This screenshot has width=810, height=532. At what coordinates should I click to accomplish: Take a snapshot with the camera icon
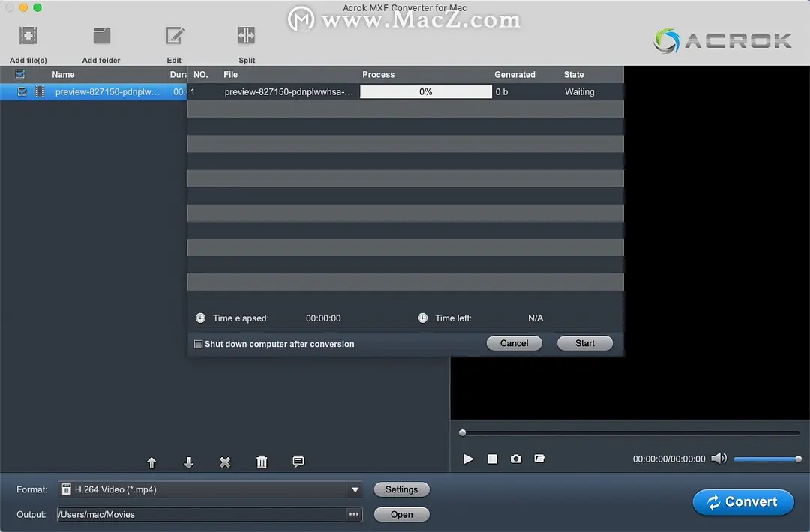click(516, 459)
